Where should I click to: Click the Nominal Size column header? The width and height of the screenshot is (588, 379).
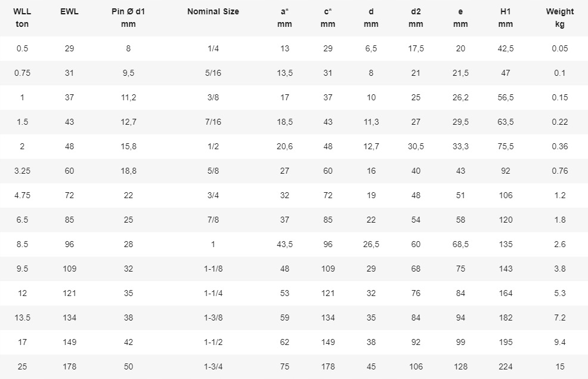(x=213, y=11)
